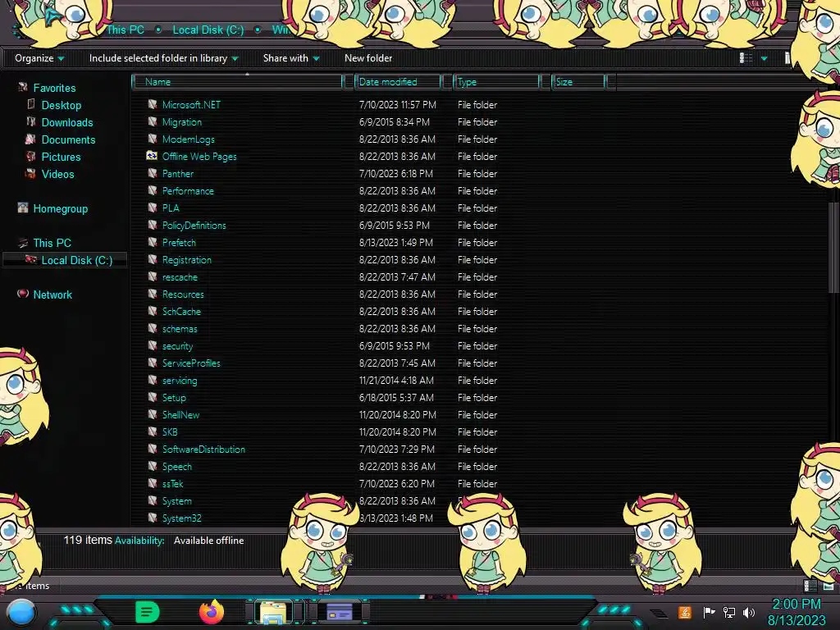
Task: Click the Downloads icon in Favorites
Action: click(x=31, y=121)
